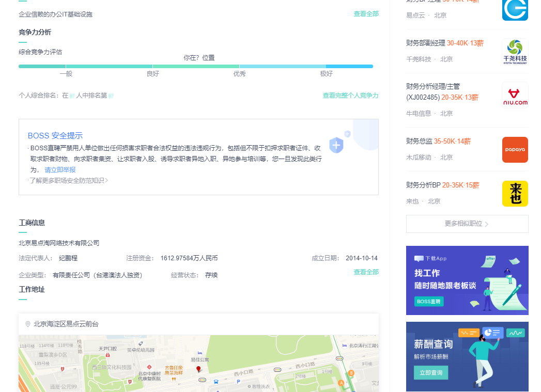Viewport: 541px width, 392px height.
Task: Click 查看全部 link near IT基础设施
Action: click(x=366, y=14)
